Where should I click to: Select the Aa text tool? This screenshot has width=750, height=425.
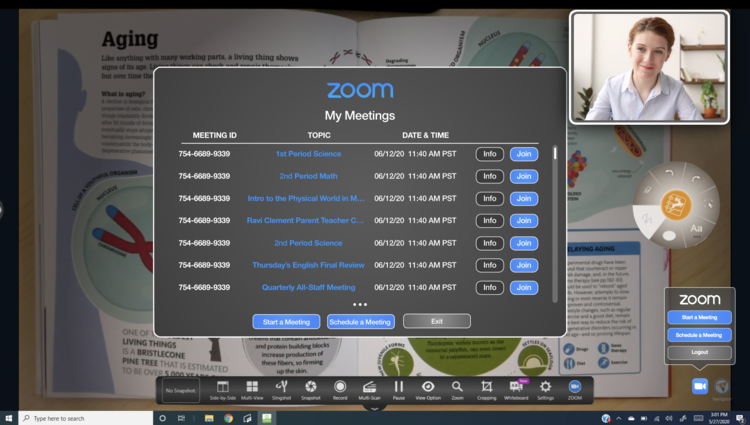tap(696, 230)
